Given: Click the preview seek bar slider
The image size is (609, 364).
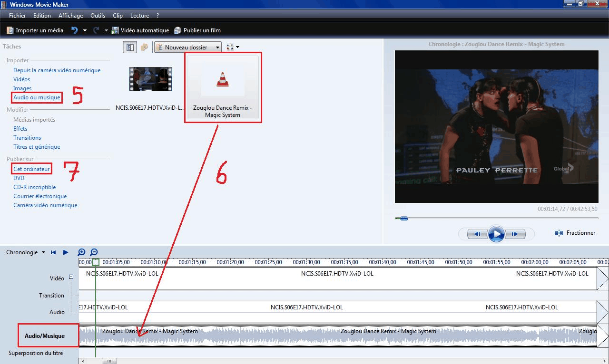Looking at the screenshot, I should [x=404, y=218].
